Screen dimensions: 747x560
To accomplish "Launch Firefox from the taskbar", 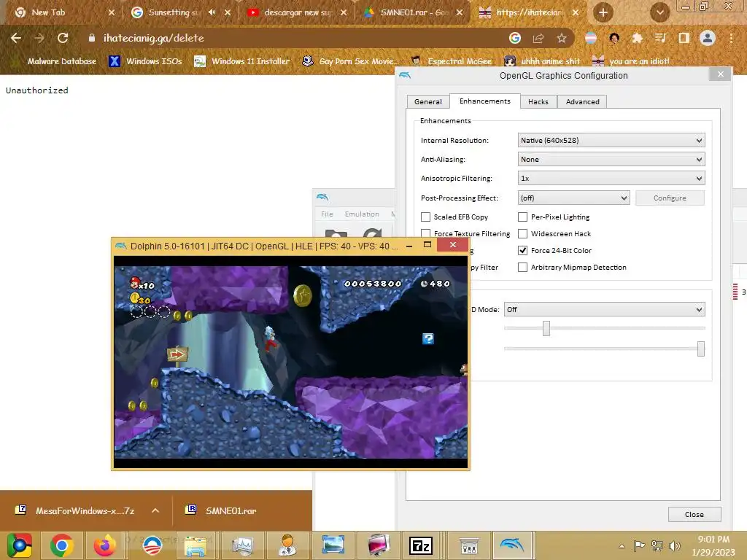I will pos(105,545).
